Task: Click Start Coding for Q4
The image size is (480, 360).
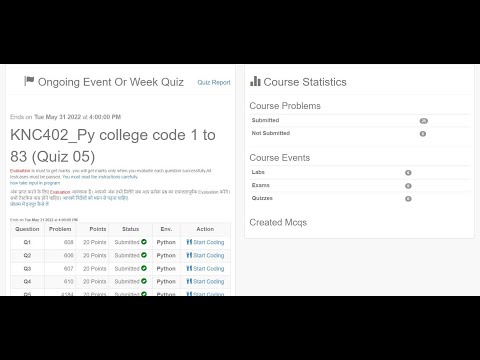Action: [205, 281]
